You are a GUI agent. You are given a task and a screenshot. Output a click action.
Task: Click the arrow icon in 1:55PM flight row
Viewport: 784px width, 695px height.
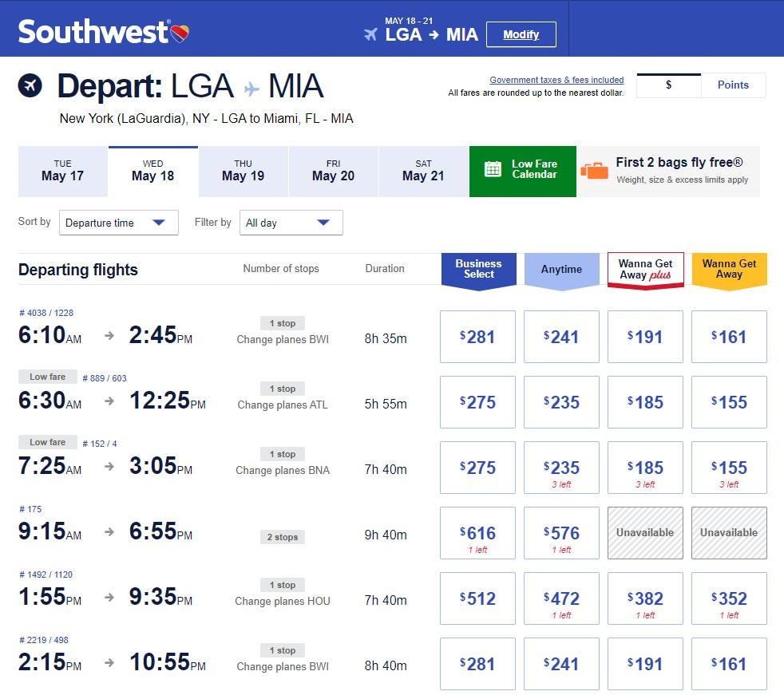109,598
